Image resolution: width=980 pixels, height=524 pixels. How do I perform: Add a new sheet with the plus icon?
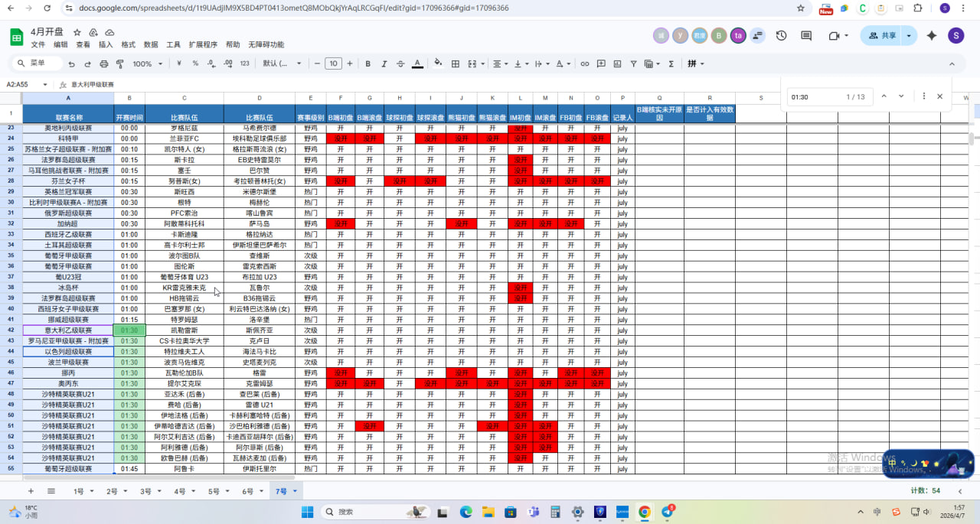point(31,491)
